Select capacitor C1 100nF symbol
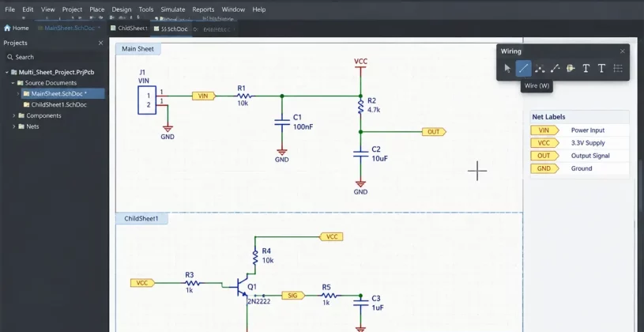 coord(282,123)
